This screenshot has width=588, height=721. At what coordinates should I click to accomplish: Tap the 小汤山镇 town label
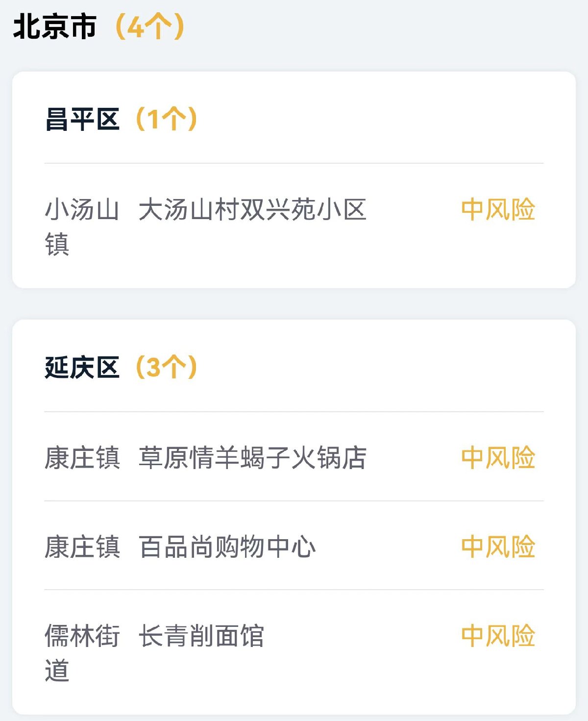[x=82, y=226]
